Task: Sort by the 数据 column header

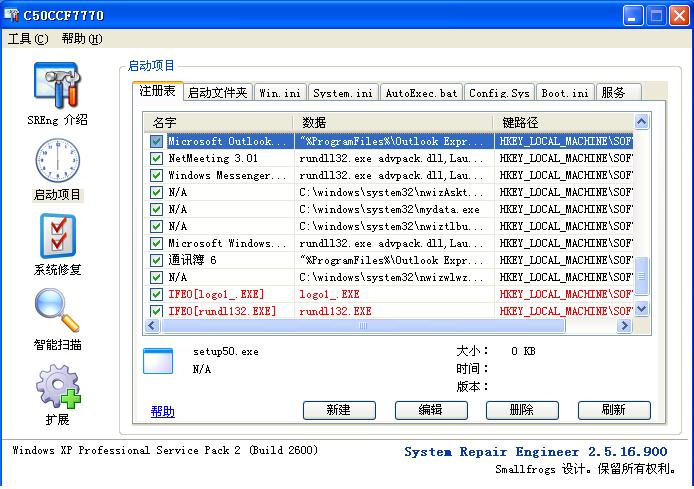Action: click(x=393, y=123)
